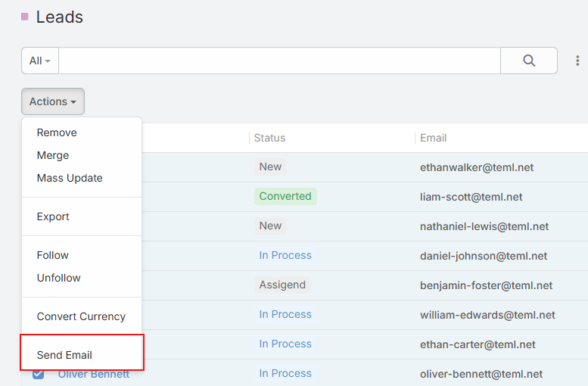Sort by the Status column header
This screenshot has height=386, width=588.
269,138
